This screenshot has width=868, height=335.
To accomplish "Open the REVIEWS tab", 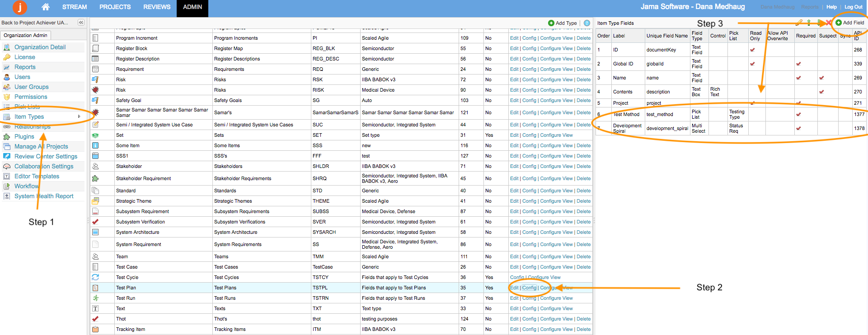I will (157, 7).
